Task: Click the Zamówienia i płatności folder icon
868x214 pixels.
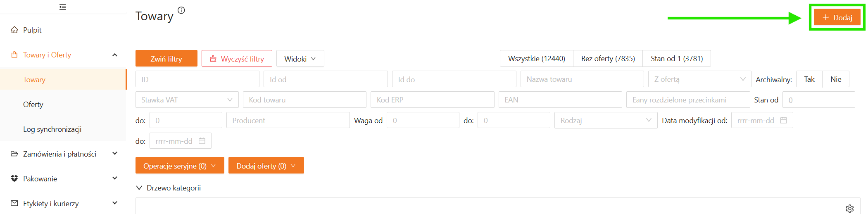Action: [14, 154]
